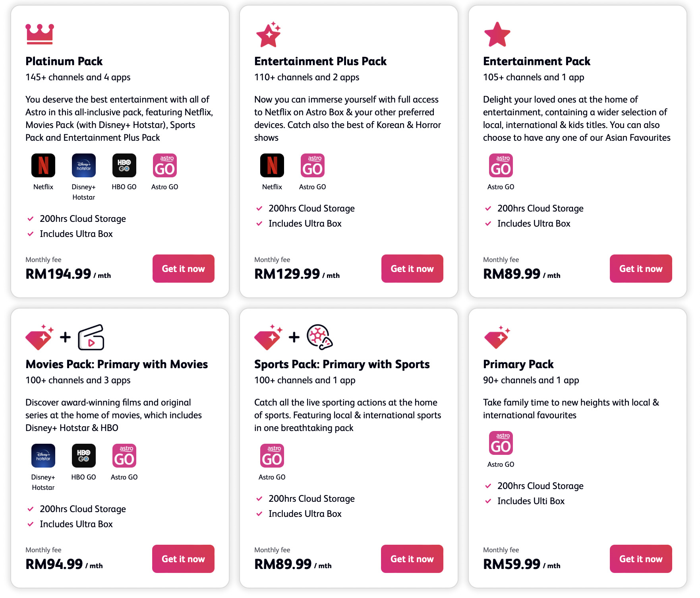Click Disney+ Hotstar icon in Platinum Pack
Viewport: 700px width, 598px height.
(84, 165)
